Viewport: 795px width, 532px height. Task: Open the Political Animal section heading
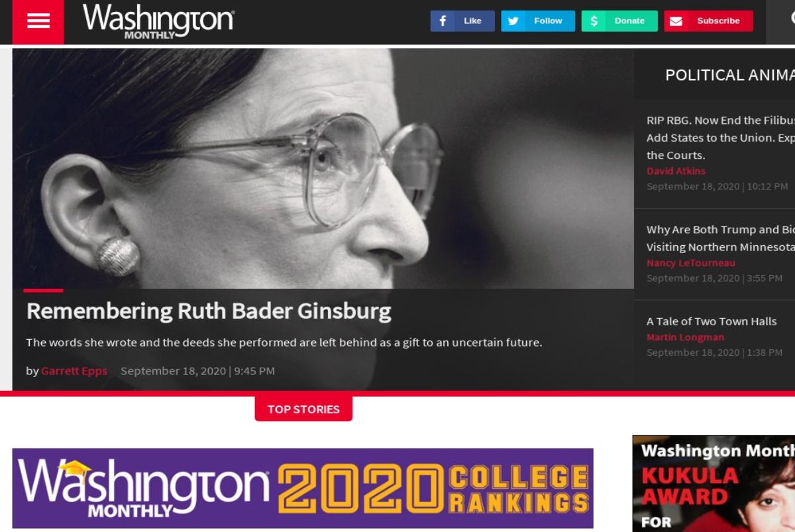(x=729, y=75)
